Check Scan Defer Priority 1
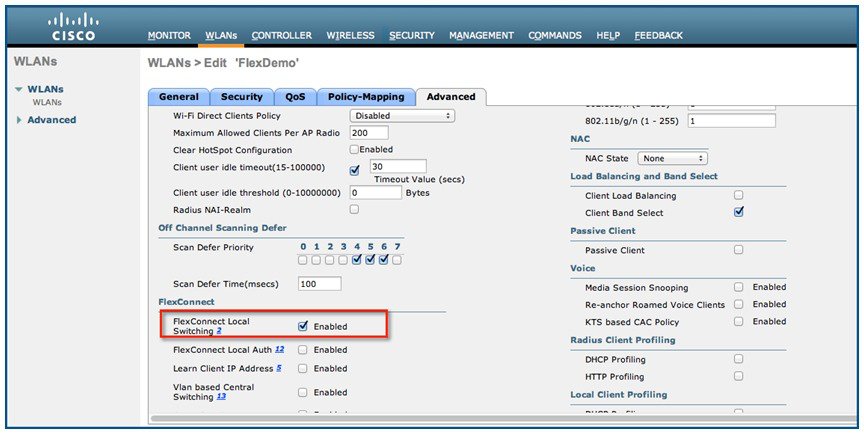 (316, 260)
